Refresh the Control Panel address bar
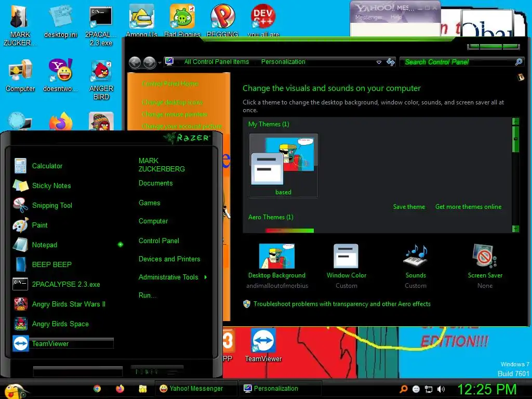Screen dimensions: 532x399 click(x=391, y=62)
